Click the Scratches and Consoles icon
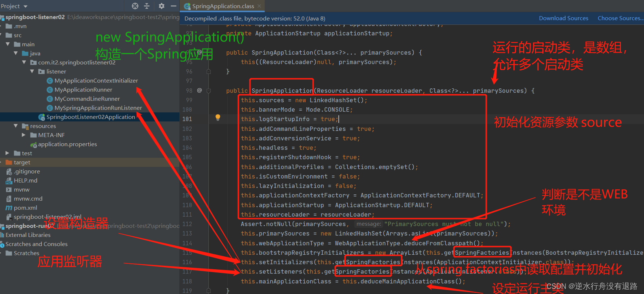 click(2, 244)
